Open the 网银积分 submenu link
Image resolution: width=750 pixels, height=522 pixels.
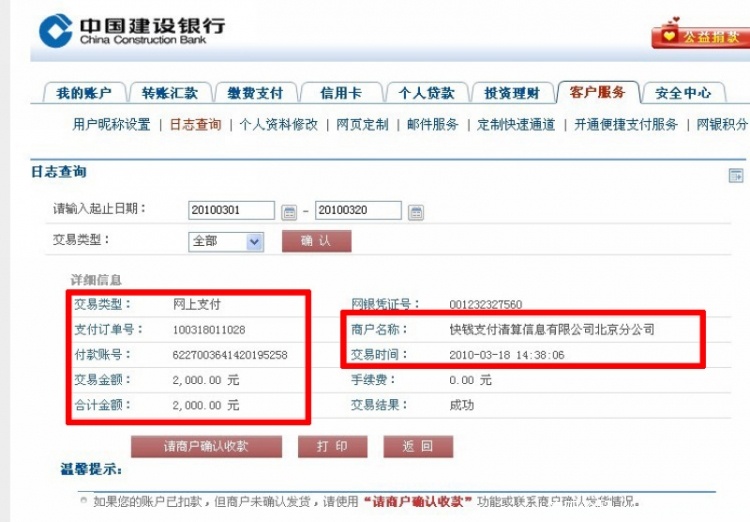pos(722,124)
